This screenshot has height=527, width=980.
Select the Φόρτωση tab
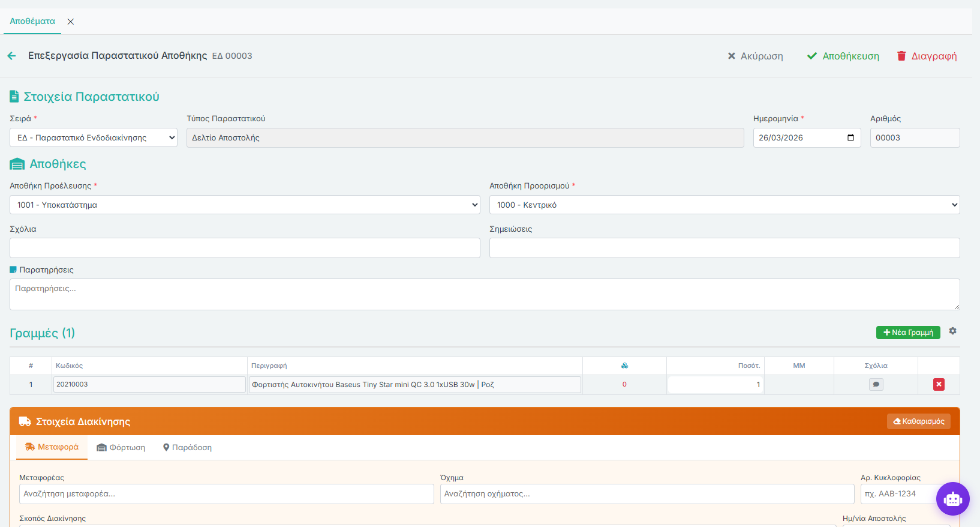pyautogui.click(x=121, y=448)
